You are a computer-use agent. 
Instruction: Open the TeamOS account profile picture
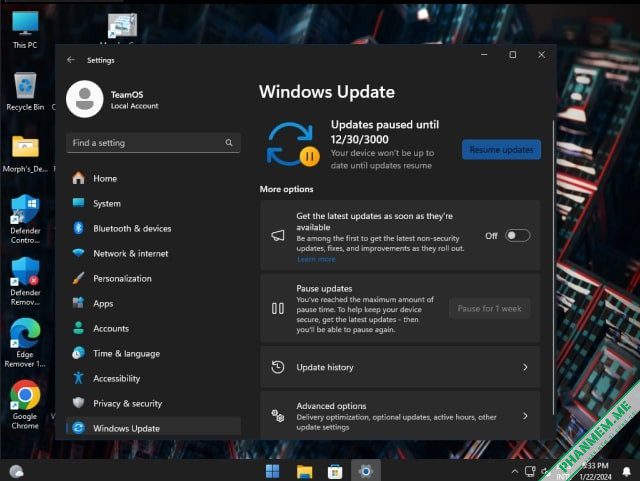click(85, 99)
